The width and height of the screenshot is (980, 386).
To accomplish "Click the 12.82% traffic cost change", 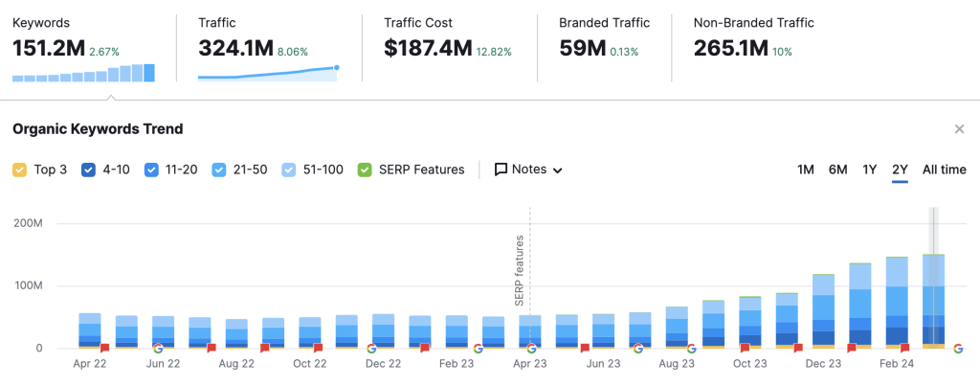I will click(x=494, y=52).
